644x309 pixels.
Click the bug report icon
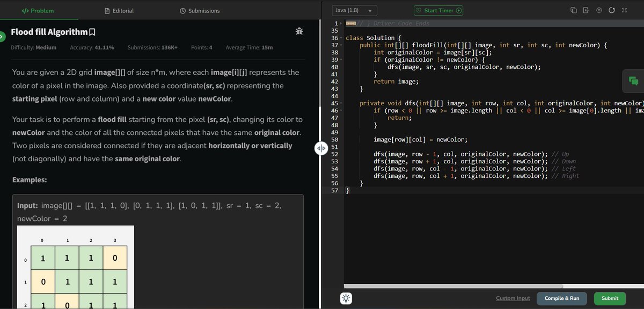coord(299,32)
